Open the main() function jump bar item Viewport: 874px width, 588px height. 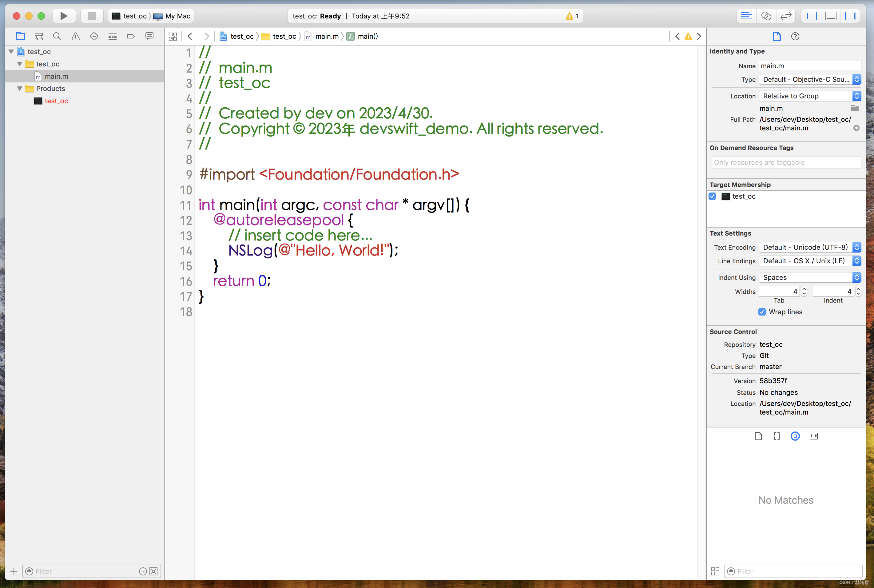pos(367,36)
